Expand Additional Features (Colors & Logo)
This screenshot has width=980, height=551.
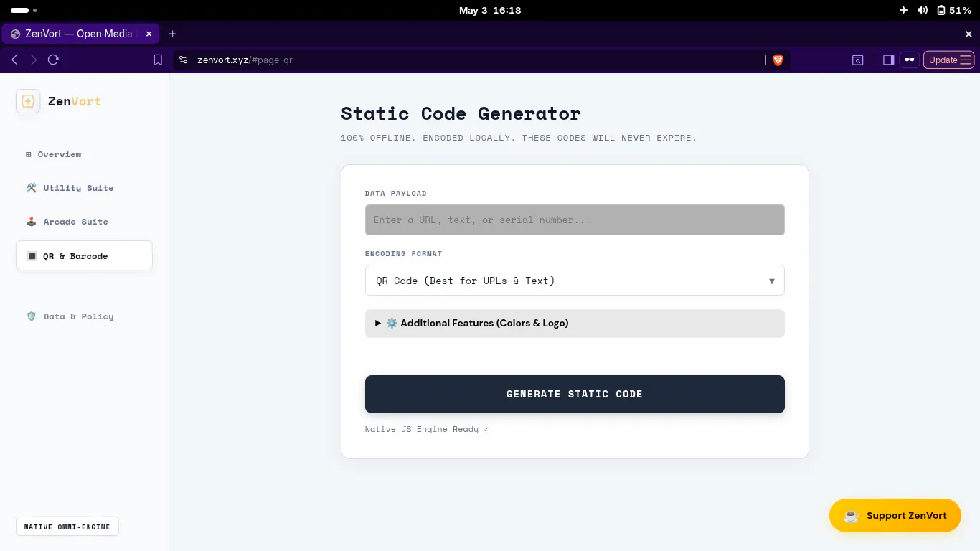pos(575,324)
